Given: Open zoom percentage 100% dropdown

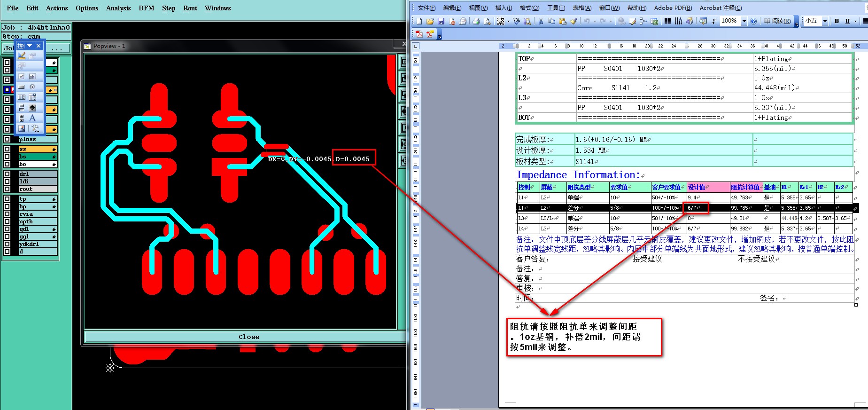Looking at the screenshot, I should (x=744, y=21).
